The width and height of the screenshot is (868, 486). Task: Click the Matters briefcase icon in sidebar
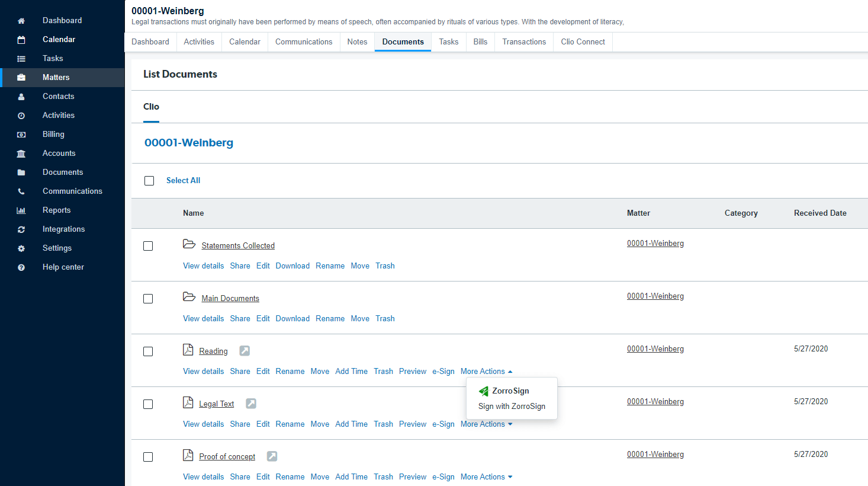coord(21,78)
